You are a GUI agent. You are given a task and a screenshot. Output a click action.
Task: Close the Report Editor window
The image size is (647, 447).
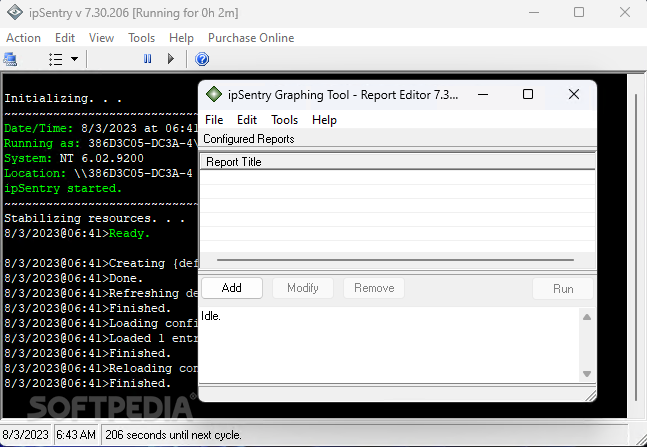point(574,95)
